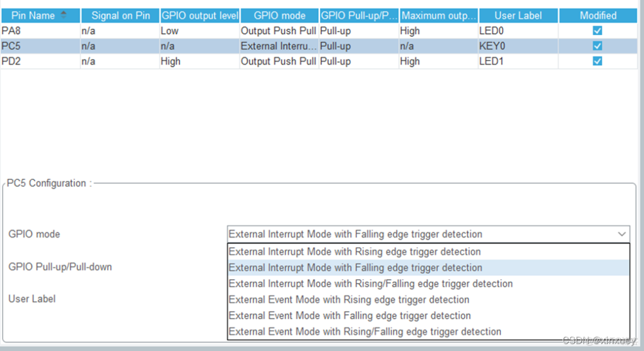
Task: Click the LED1 user label cell
Action: click(518, 61)
